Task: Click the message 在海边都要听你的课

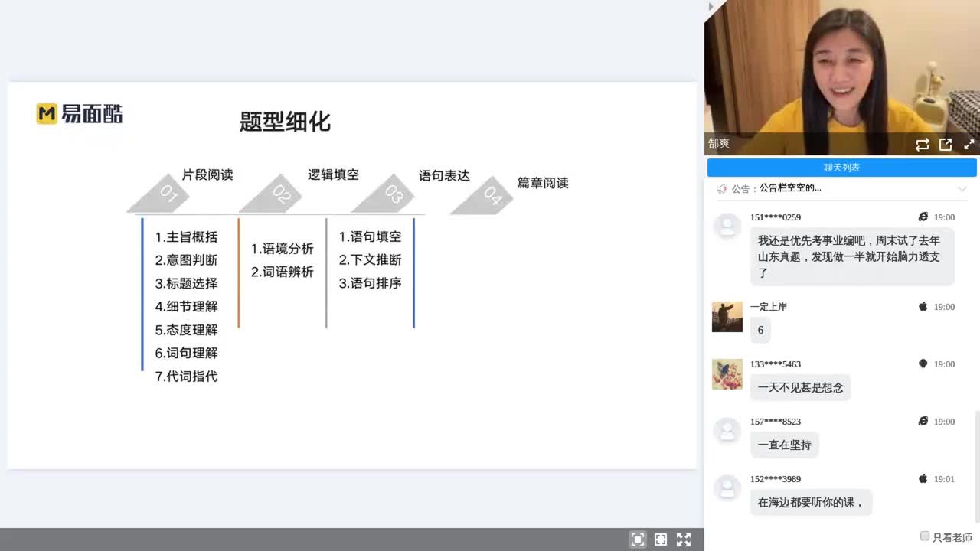Action: pyautogui.click(x=811, y=502)
